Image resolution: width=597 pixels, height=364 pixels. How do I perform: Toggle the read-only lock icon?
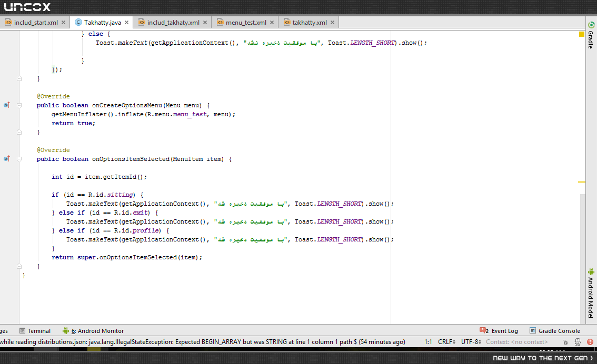point(565,342)
